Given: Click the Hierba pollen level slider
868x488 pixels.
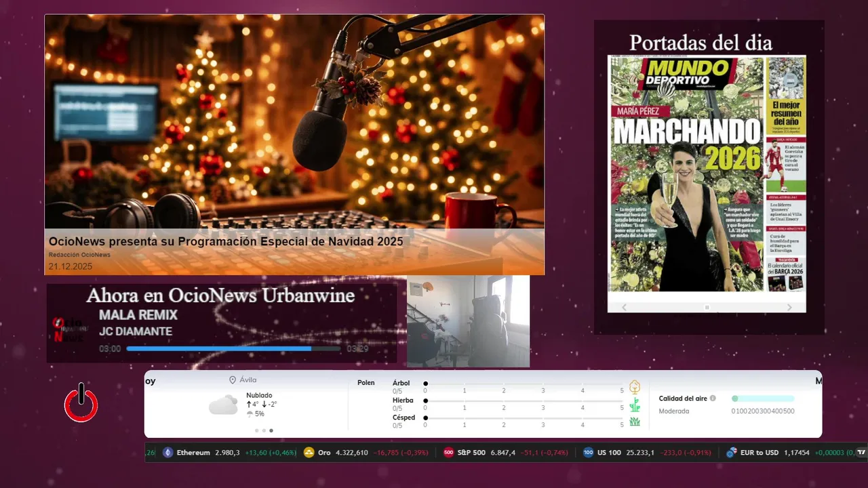Looking at the screenshot, I should click(x=524, y=401).
